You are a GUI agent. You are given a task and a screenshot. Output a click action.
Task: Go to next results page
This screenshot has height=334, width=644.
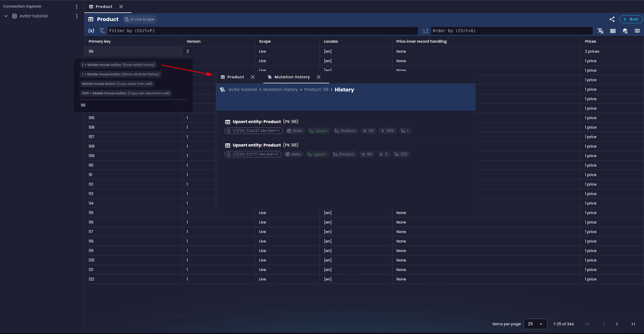[617, 324]
